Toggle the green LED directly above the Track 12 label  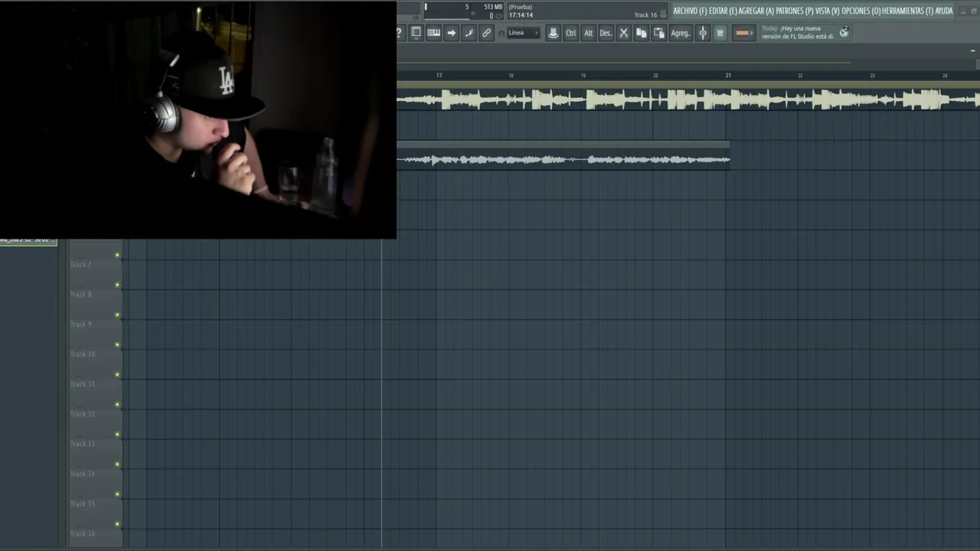coord(117,404)
